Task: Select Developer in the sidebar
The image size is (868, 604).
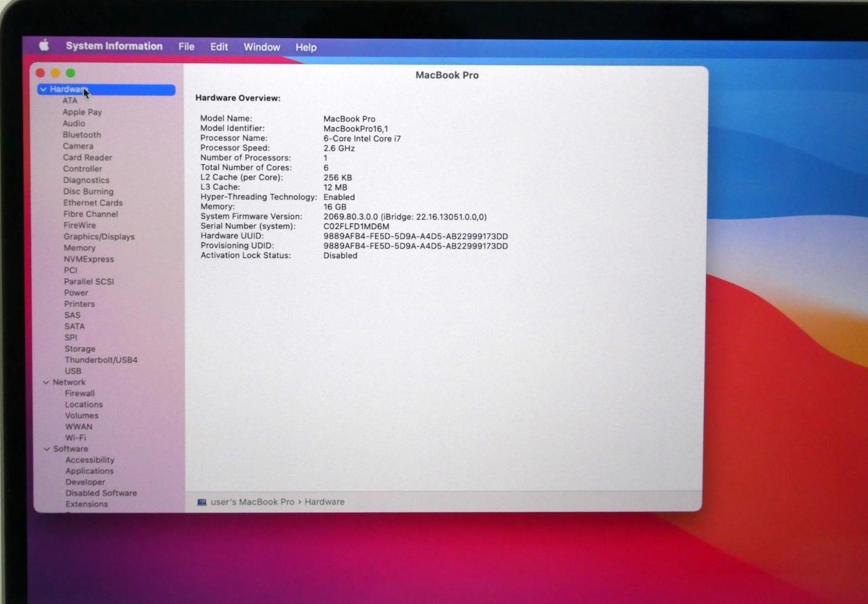Action: [x=85, y=482]
